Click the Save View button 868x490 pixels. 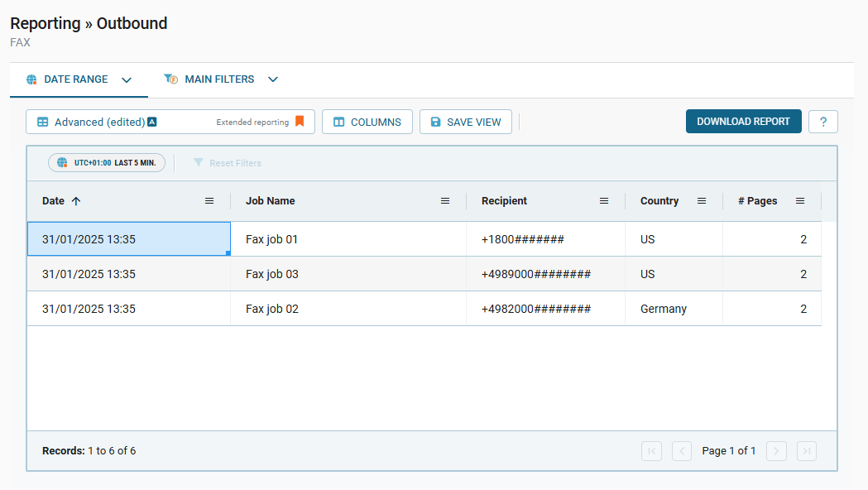(465, 121)
